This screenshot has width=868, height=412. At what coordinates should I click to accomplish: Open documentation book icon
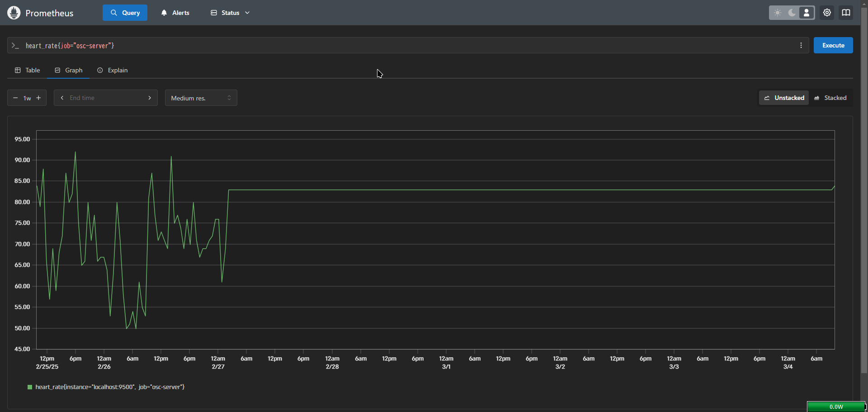[846, 13]
